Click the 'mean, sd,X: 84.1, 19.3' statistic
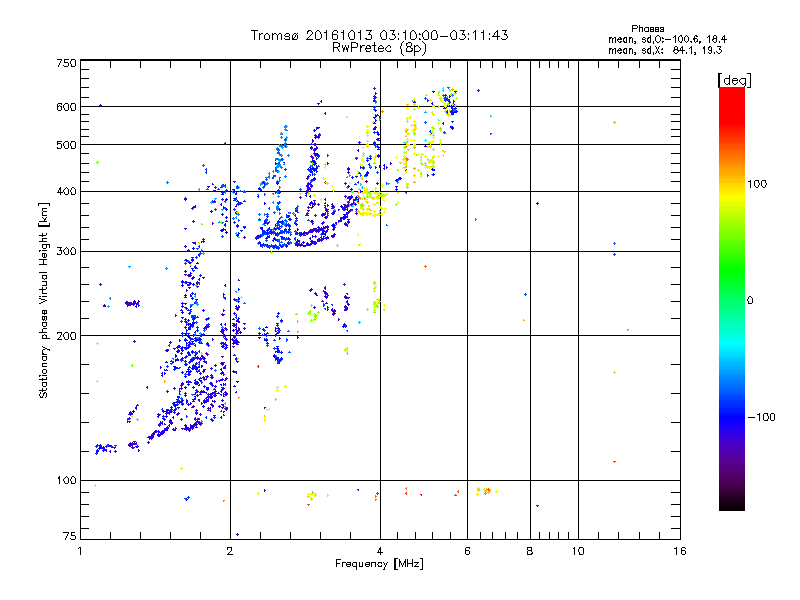This screenshot has width=800, height=600. (665, 50)
